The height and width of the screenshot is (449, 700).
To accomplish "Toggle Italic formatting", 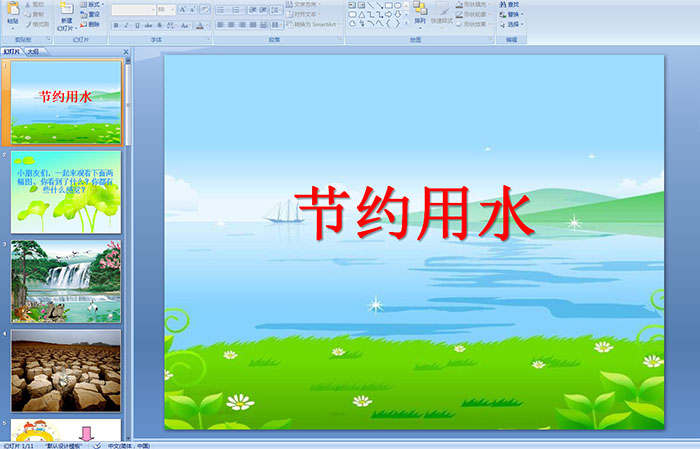I will pyautogui.click(x=126, y=25).
